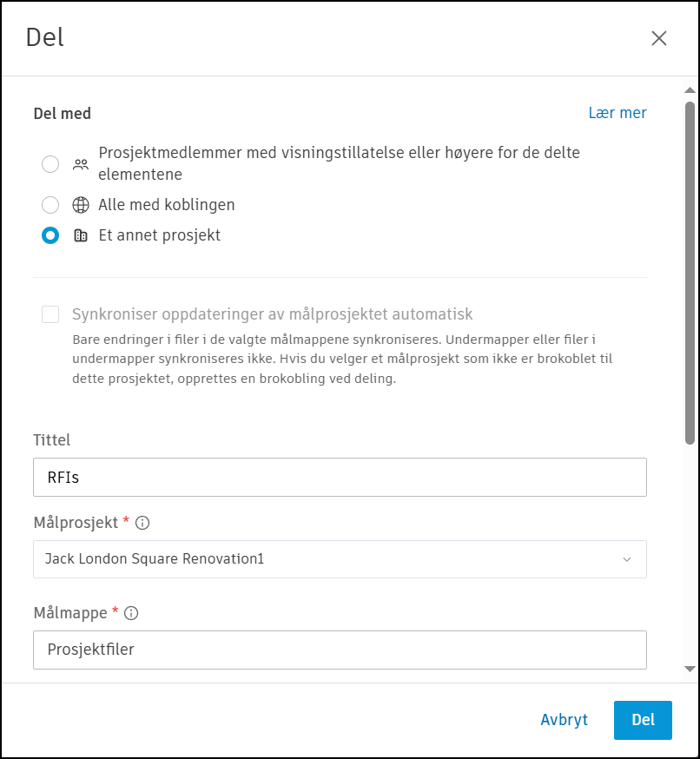Close the Del dialog with X
The height and width of the screenshot is (759, 700).
pos(659,38)
